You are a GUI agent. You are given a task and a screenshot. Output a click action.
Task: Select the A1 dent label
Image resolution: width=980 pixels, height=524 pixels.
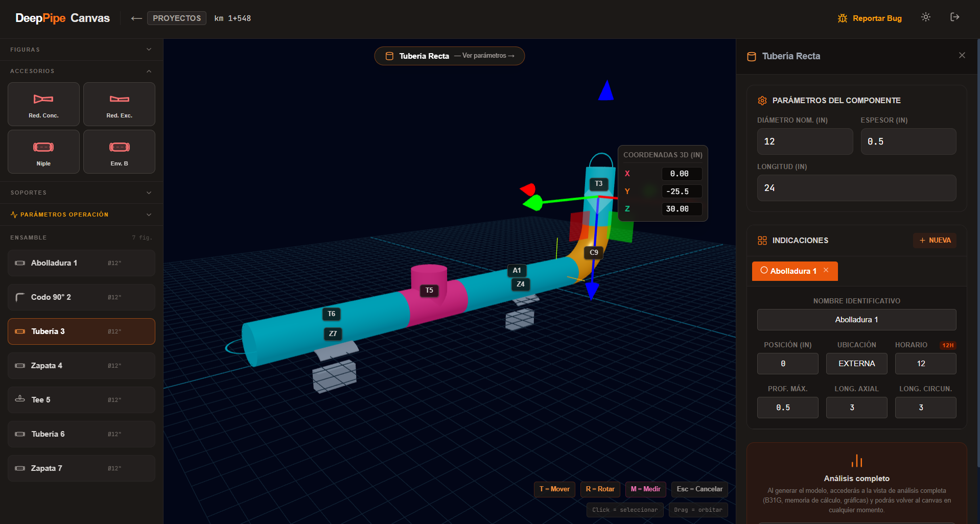pos(517,270)
